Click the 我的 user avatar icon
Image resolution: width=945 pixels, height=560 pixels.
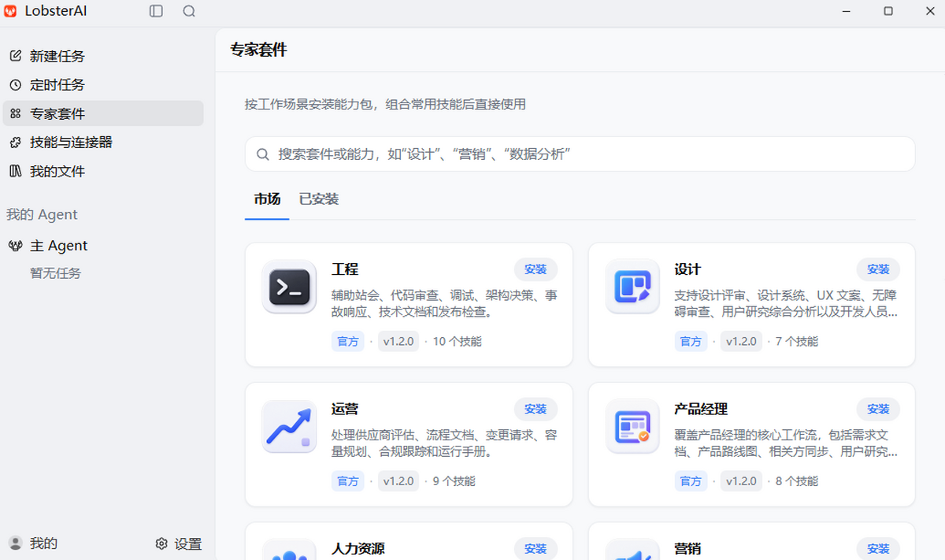point(15,543)
